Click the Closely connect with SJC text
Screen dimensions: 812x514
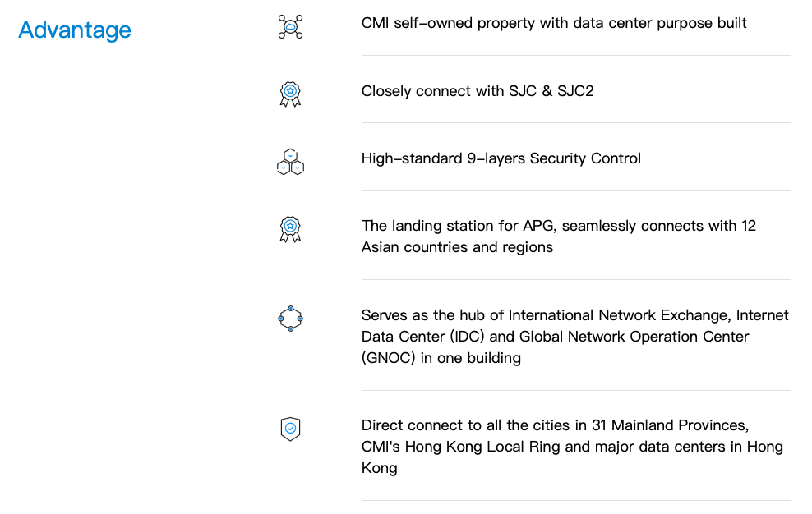click(x=478, y=91)
